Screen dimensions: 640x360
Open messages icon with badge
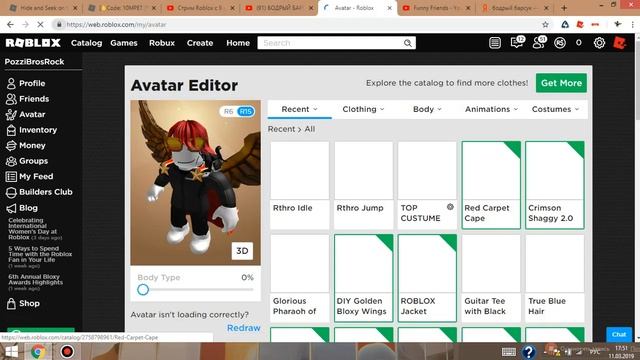click(517, 42)
